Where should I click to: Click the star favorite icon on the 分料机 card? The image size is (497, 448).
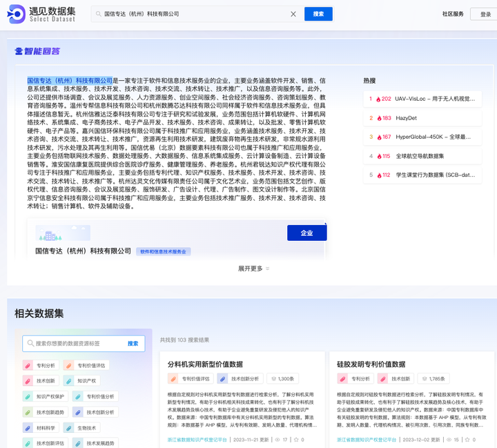[x=296, y=440]
